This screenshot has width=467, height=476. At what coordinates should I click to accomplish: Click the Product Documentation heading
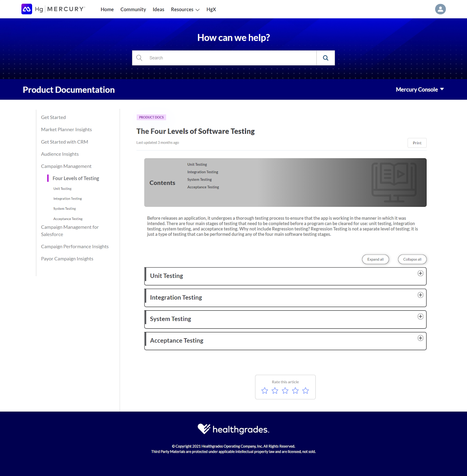click(69, 90)
